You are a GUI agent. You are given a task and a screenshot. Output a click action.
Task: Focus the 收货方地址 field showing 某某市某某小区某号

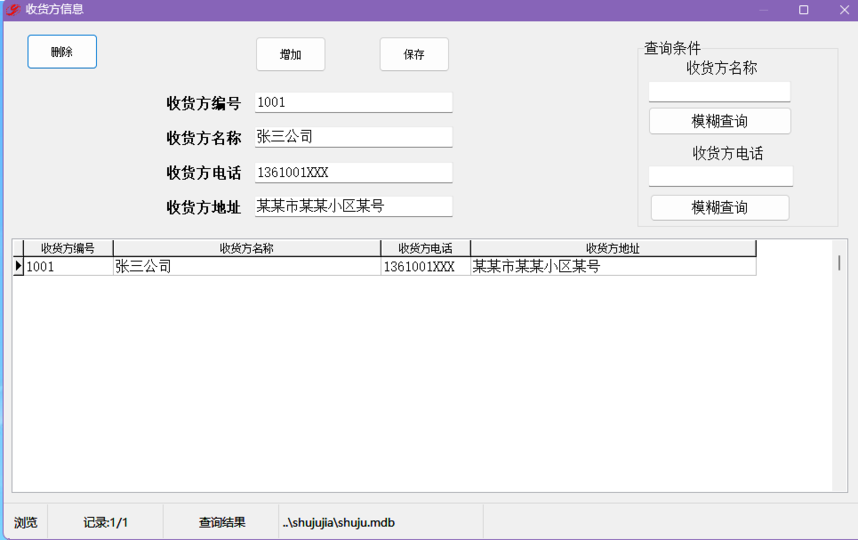pos(353,206)
